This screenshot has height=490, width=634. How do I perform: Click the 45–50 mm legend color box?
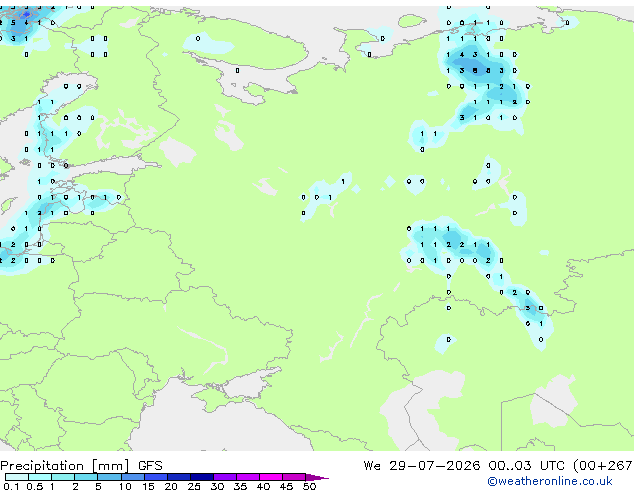[x=294, y=477]
